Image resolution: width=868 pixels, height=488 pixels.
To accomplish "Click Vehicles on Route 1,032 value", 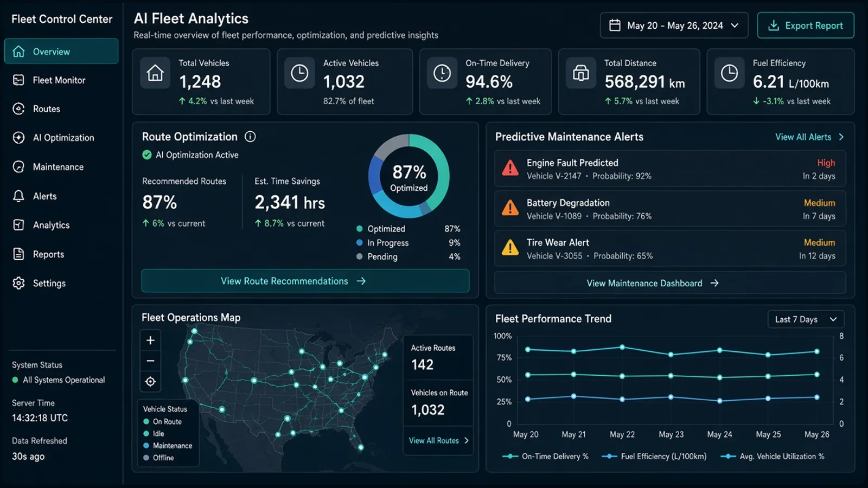I will (427, 410).
